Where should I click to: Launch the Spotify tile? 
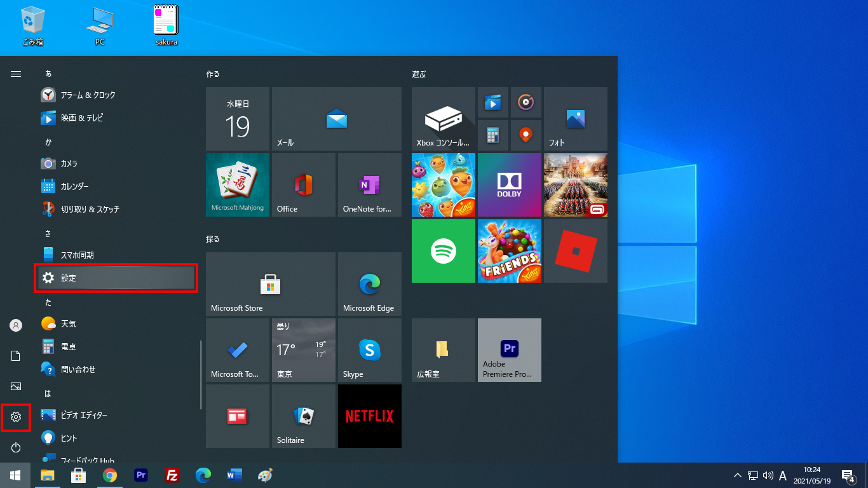tap(444, 251)
